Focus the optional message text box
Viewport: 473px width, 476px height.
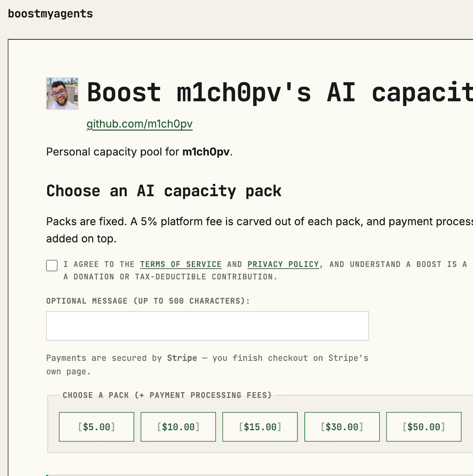click(x=208, y=326)
